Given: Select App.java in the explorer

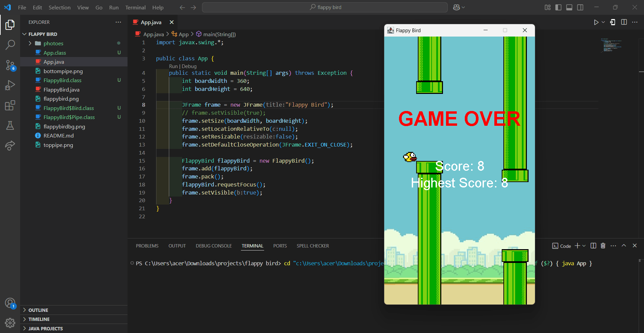Looking at the screenshot, I should pos(74,62).
